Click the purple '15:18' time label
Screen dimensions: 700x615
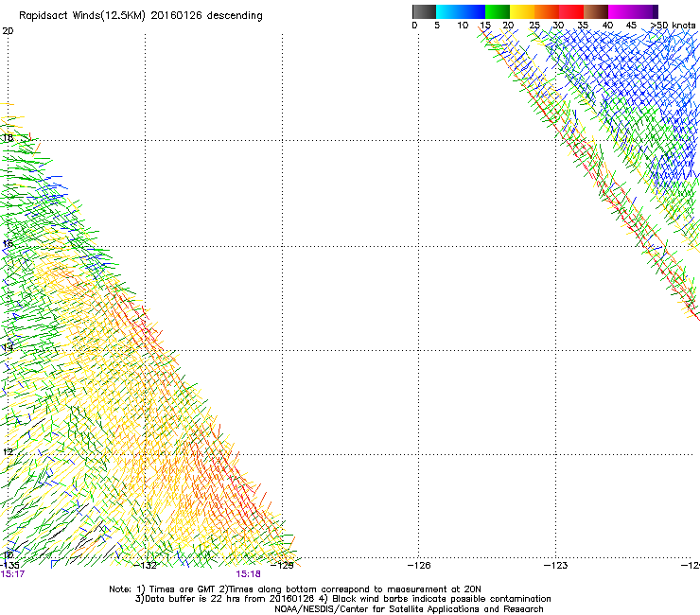(x=248, y=574)
